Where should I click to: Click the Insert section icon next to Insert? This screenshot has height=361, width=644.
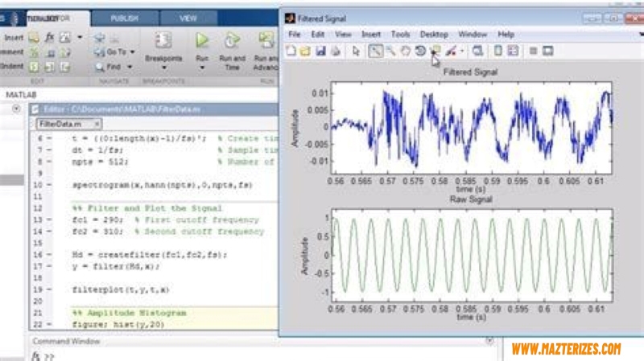click(34, 38)
